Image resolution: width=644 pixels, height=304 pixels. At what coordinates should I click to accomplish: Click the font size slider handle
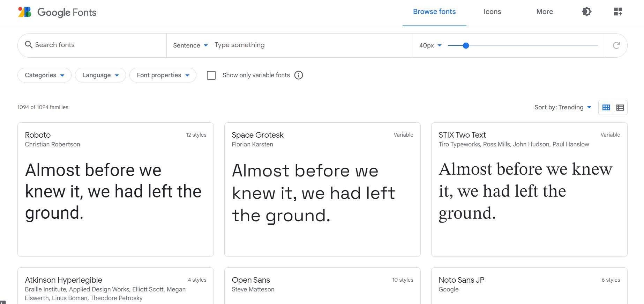pos(466,45)
